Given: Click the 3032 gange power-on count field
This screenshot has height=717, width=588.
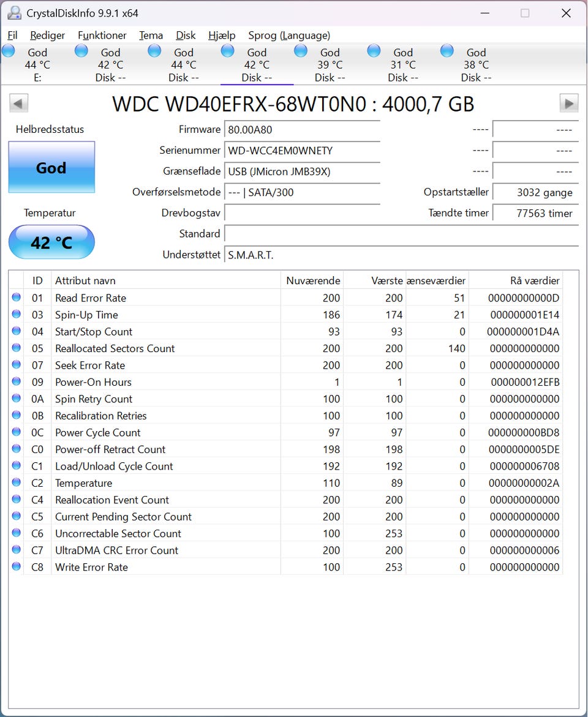Looking at the screenshot, I should click(535, 192).
